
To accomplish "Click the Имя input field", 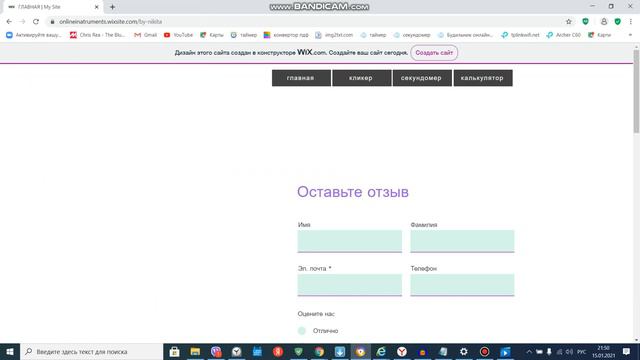I will pyautogui.click(x=350, y=241).
